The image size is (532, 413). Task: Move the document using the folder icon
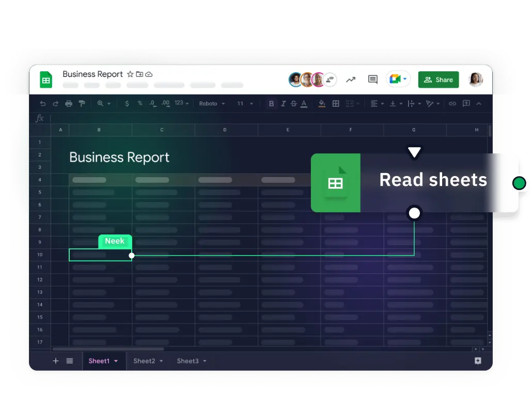click(x=139, y=74)
